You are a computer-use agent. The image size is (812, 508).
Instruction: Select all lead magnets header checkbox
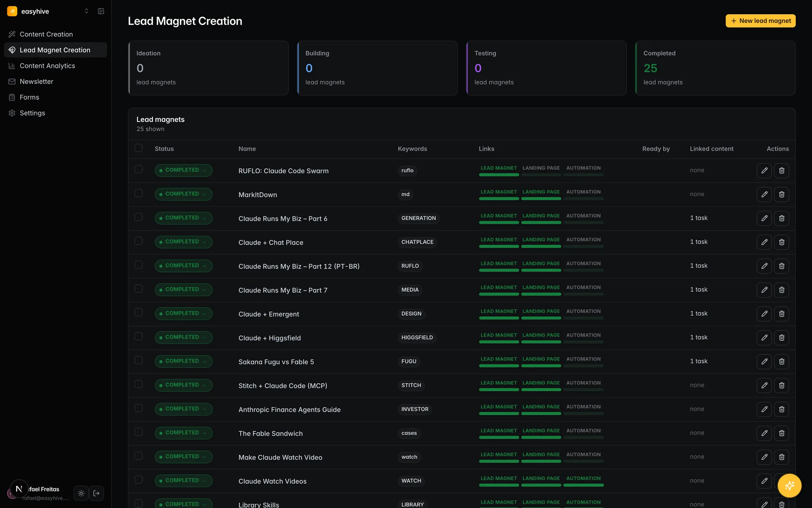coord(138,148)
